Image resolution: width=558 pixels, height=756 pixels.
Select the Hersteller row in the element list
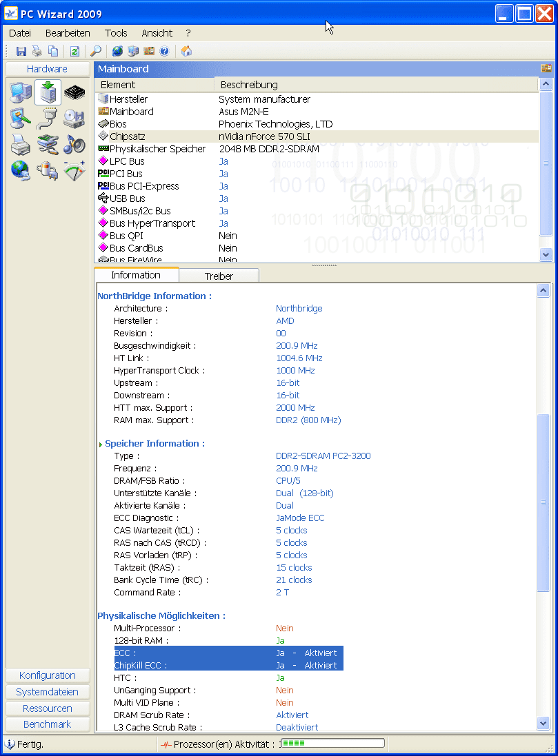click(317, 99)
